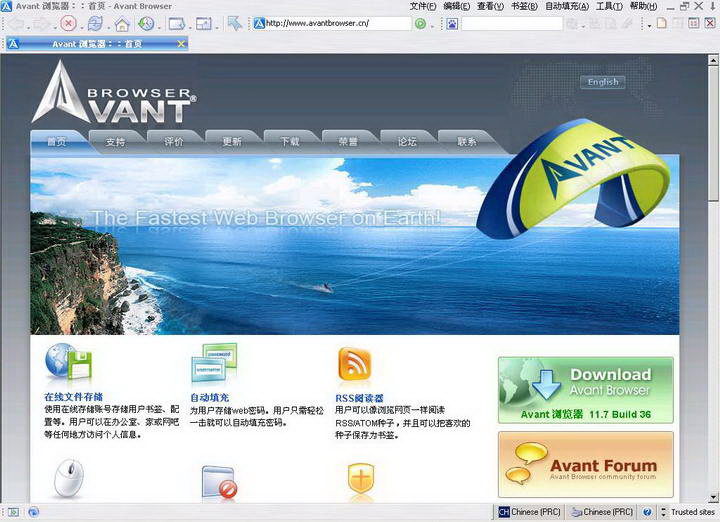Click the Download Avant Browser banner
The image size is (720, 522).
coord(586,390)
